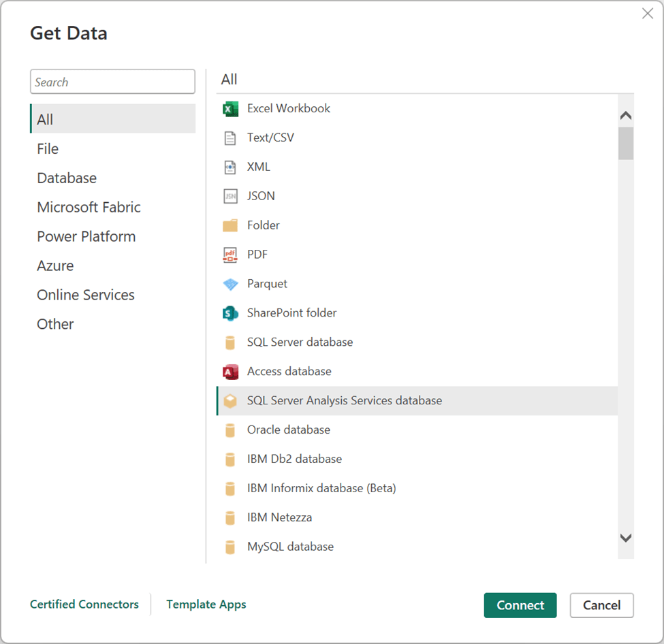The width and height of the screenshot is (664, 644).
Task: Click the Excel Workbook icon
Action: (230, 108)
